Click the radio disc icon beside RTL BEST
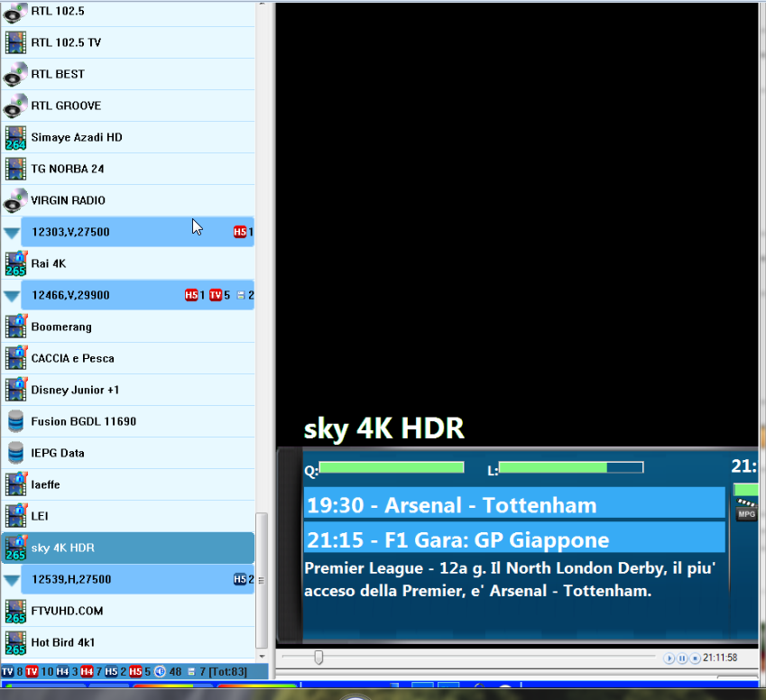766x700 pixels. point(15,74)
